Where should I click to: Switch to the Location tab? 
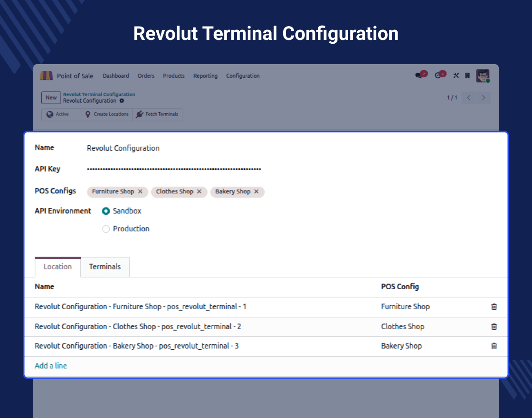click(57, 266)
